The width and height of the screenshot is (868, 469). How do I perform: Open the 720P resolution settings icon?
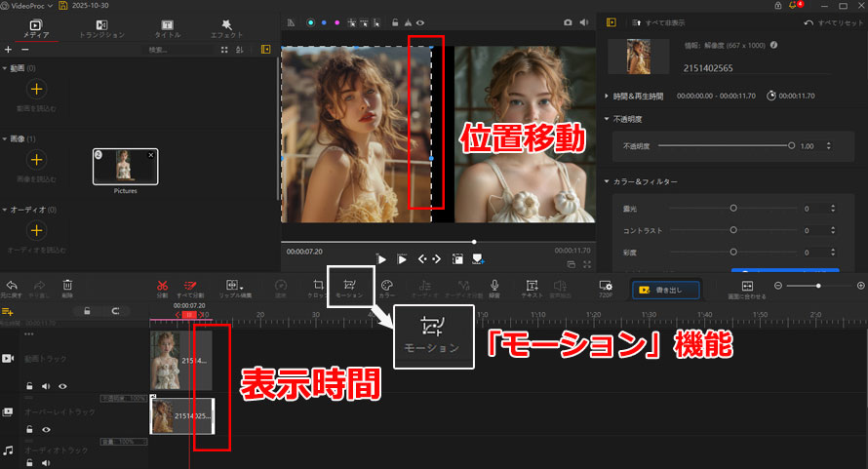pyautogui.click(x=606, y=285)
